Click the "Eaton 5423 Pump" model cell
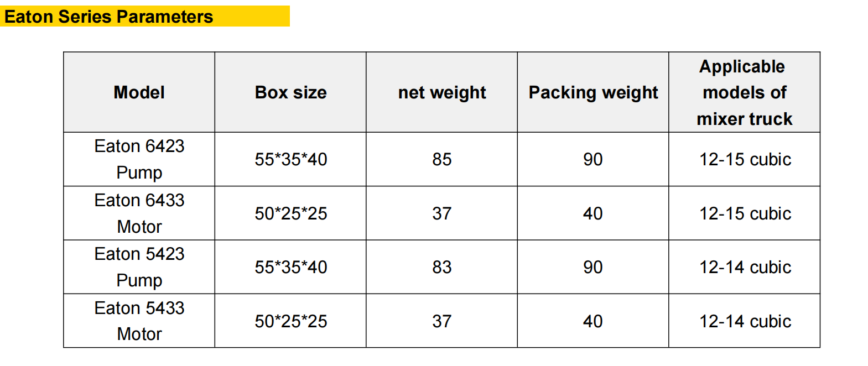This screenshot has height=366, width=868. pos(139,267)
